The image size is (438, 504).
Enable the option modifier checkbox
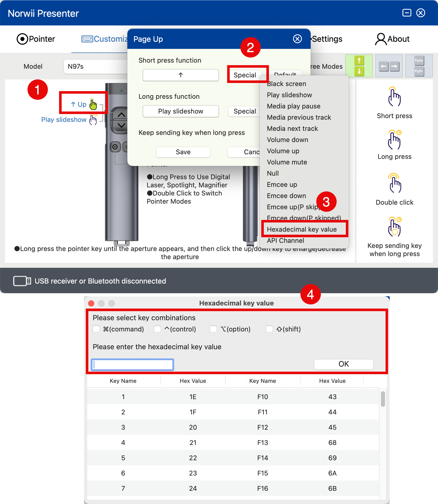[x=213, y=329]
